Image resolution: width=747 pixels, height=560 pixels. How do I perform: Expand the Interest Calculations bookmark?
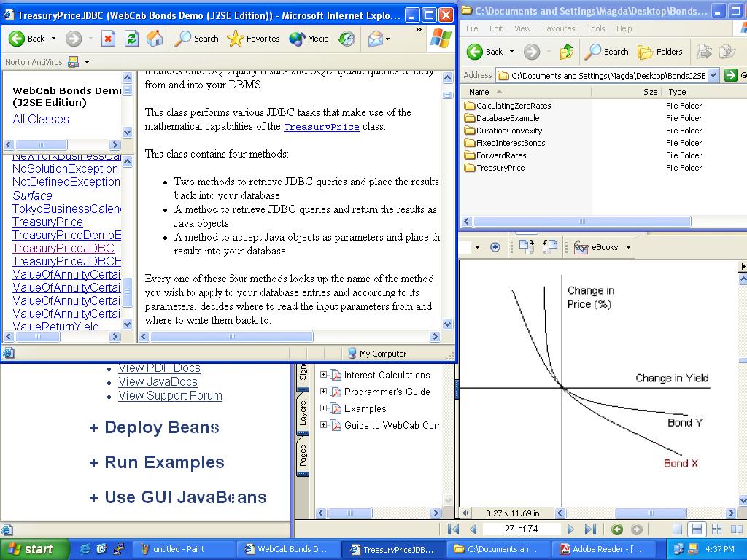click(323, 375)
